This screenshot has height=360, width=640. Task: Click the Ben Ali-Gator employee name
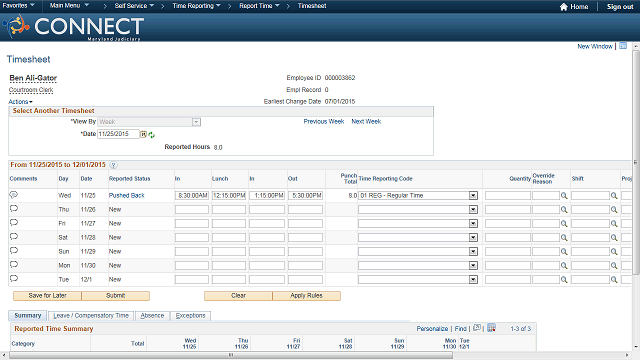(33, 78)
